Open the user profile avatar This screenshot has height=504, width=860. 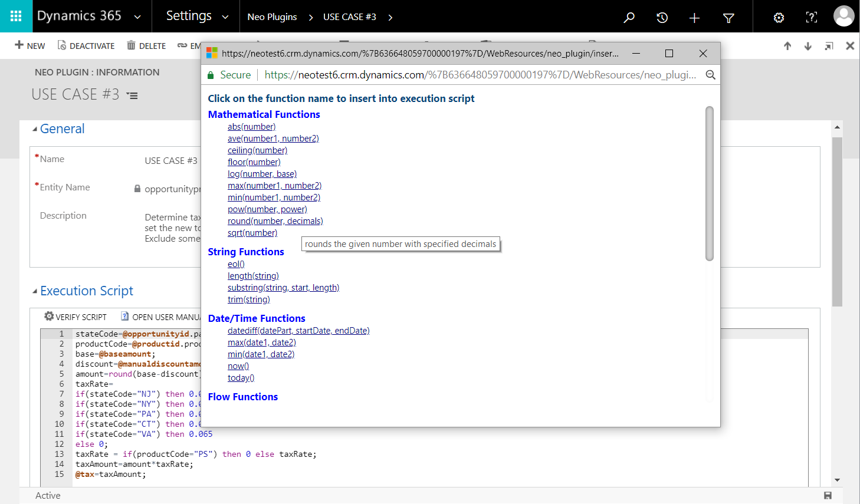(843, 16)
